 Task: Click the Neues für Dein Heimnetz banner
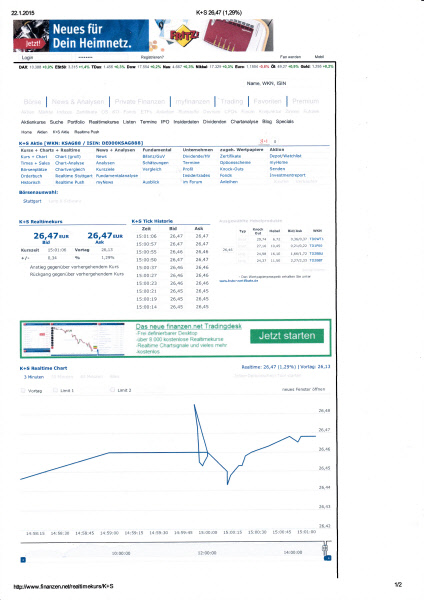pos(143,36)
